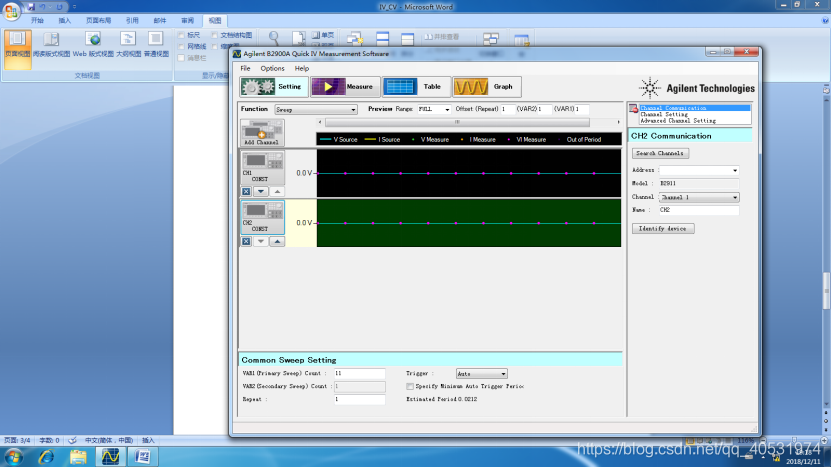Screen dimensions: 831x468
Task: Open Internet Explorer from the taskbar
Action: pos(46,456)
